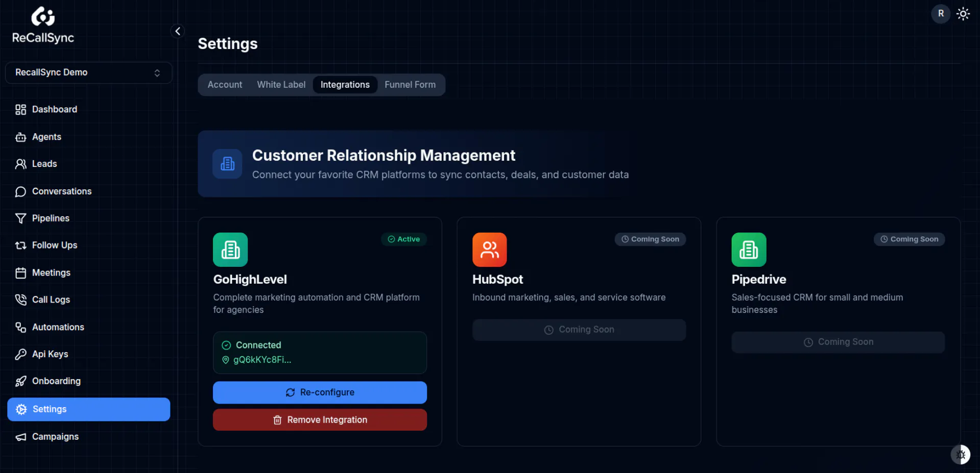Click the Meetings calendar icon
The image size is (980, 473).
click(x=20, y=273)
